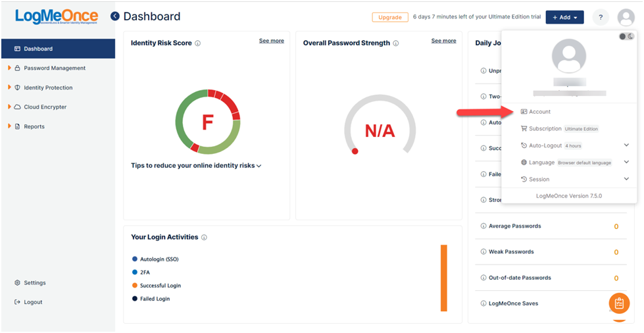Click the Identity Protection shield icon
Screen dimensions: 644x333
17,88
